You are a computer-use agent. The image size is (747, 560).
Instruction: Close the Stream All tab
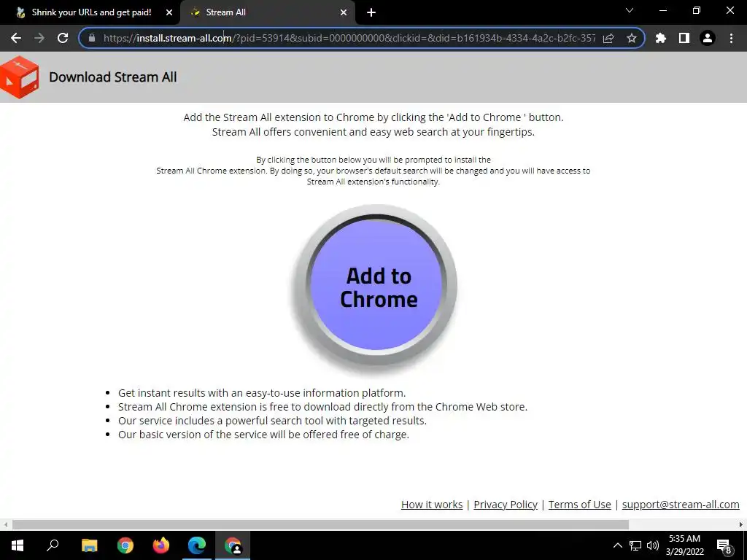point(344,13)
